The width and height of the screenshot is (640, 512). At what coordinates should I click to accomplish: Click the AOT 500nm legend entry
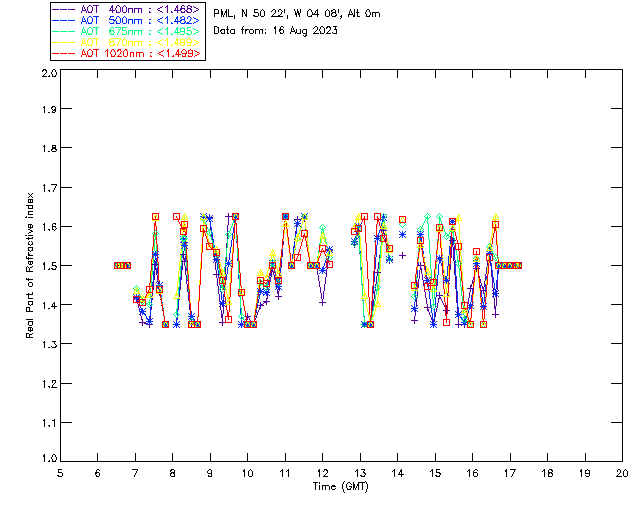pyautogui.click(x=126, y=20)
